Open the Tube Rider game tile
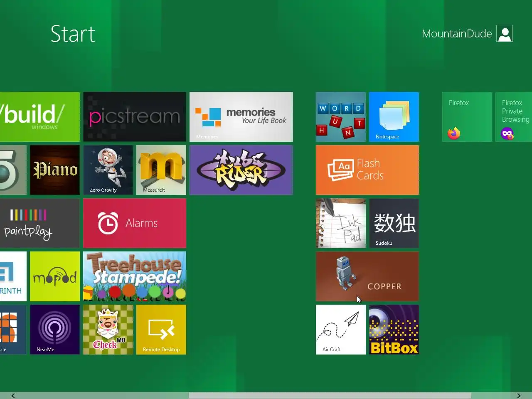The image size is (532, 399). tap(241, 170)
